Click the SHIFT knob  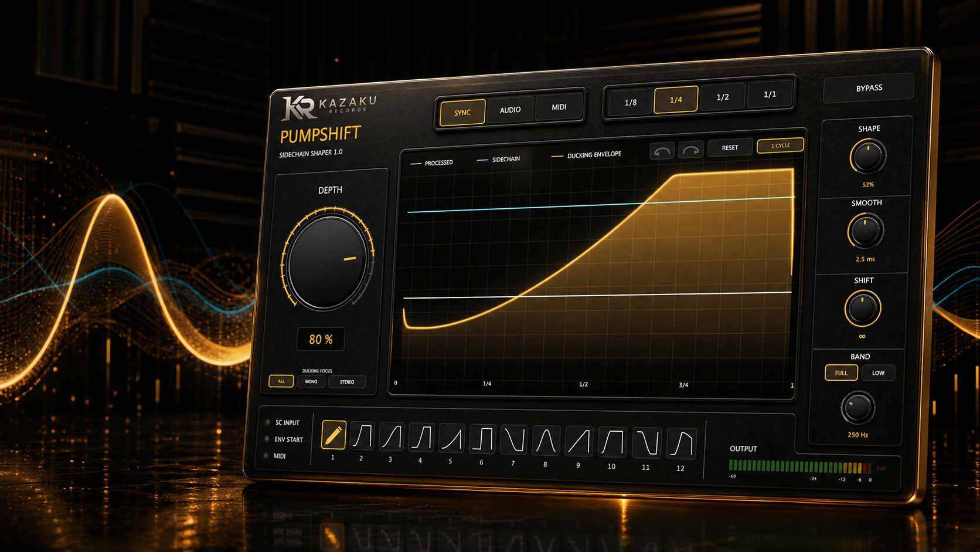point(862,308)
